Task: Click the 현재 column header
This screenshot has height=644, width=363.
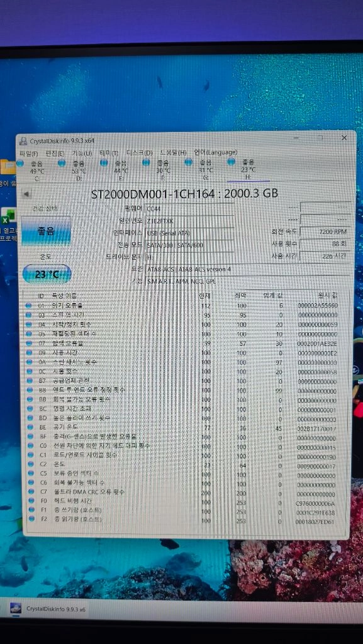Action: (x=205, y=296)
